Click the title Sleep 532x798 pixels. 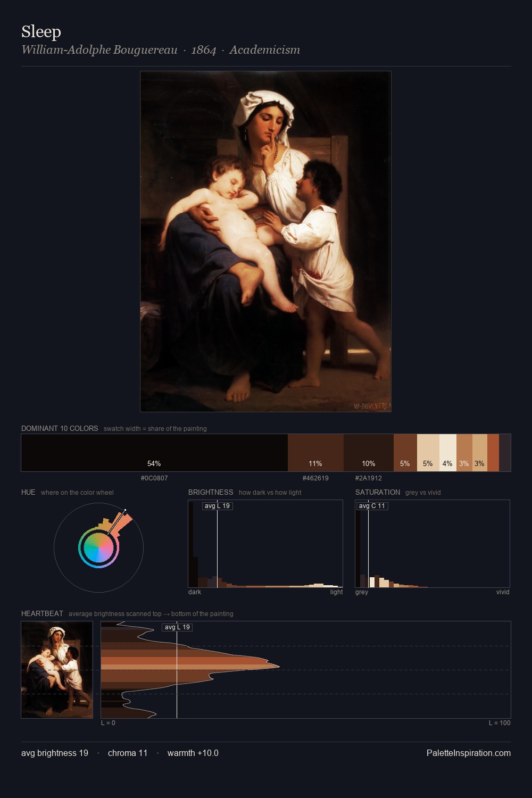pos(41,32)
